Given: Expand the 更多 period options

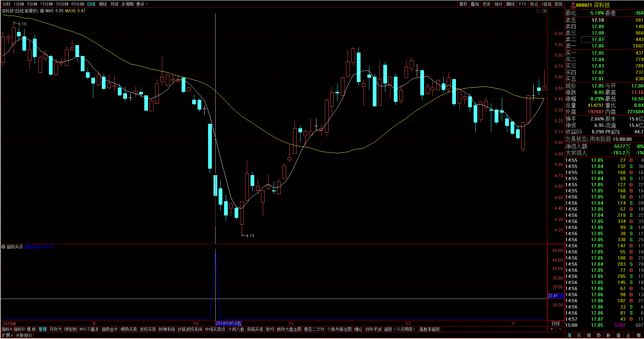Looking at the screenshot, I should tap(142, 4).
